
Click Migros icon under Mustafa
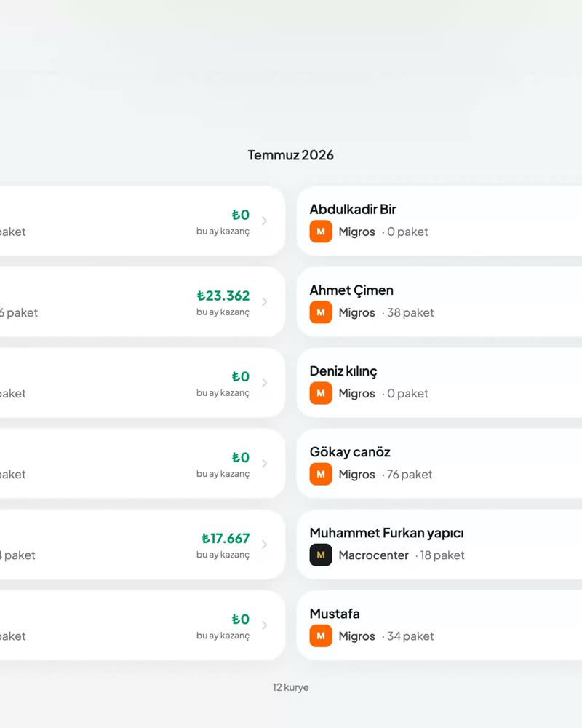[x=321, y=636]
